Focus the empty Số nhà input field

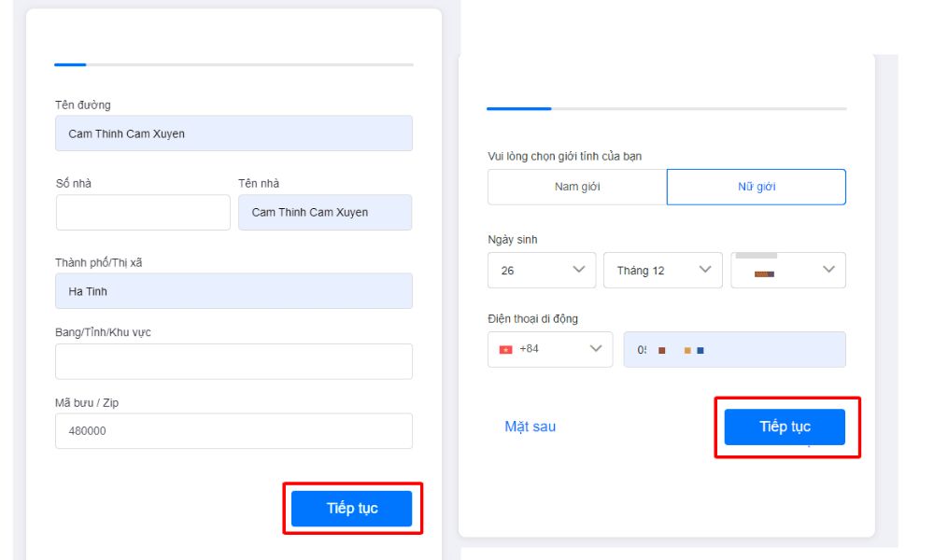pos(143,212)
